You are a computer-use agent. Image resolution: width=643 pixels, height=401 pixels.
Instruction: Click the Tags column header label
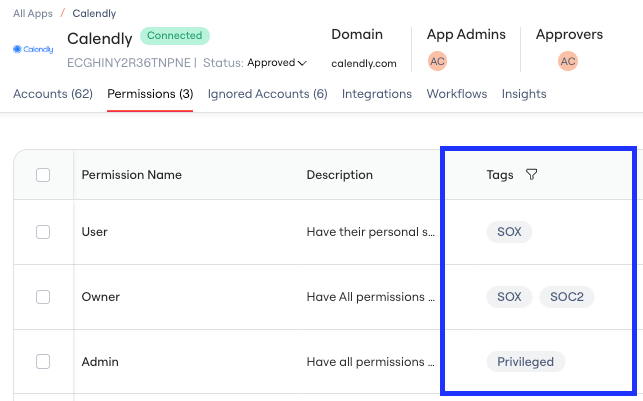(500, 175)
